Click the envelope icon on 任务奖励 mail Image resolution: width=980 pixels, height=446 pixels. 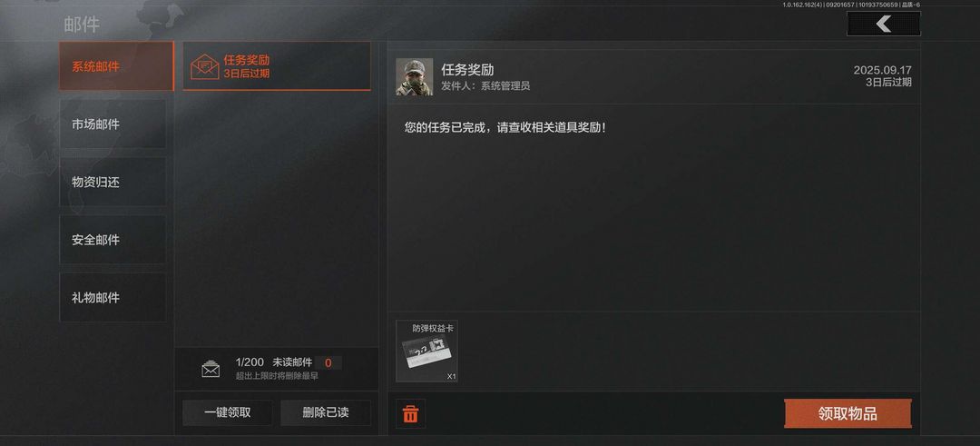click(x=204, y=66)
